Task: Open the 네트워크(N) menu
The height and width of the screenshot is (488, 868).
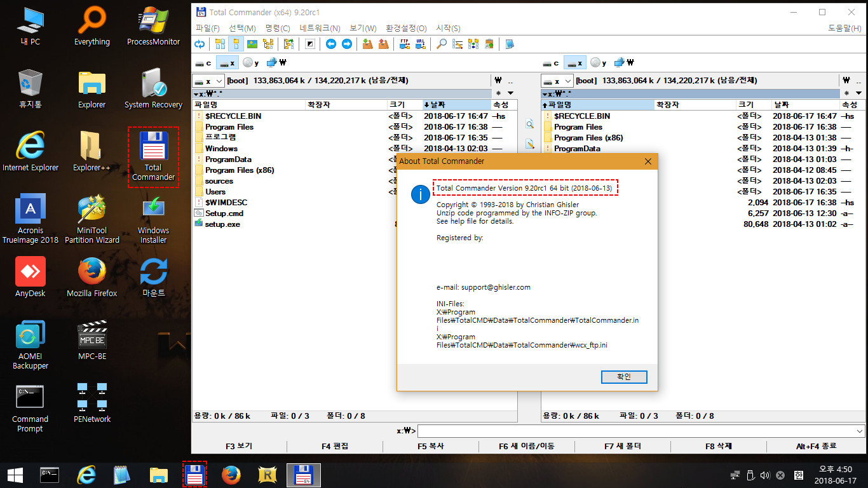Action: (320, 28)
